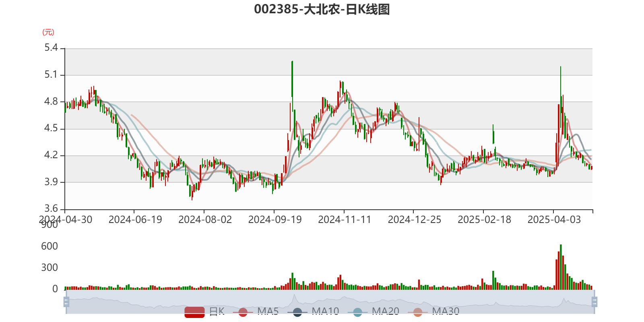Toggle the MA20 line legend item
The width and height of the screenshot is (644, 322).
tap(374, 312)
